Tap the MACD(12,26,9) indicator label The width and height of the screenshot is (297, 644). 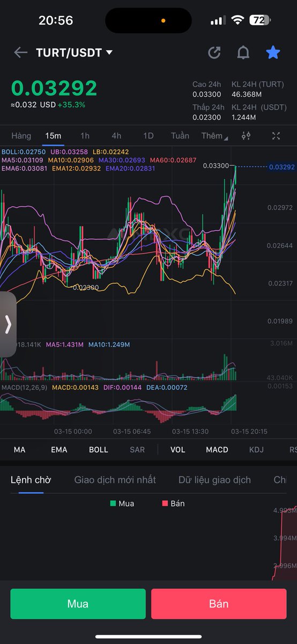(x=24, y=387)
